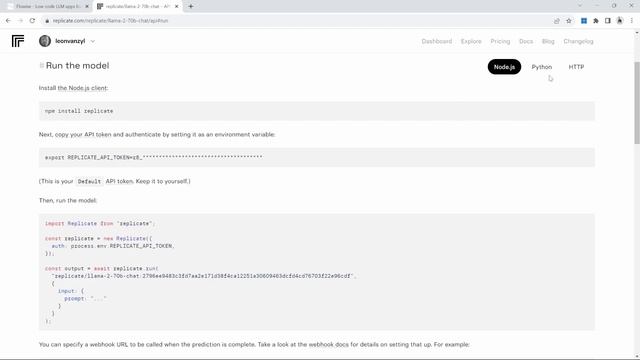Image resolution: width=640 pixels, height=360 pixels.
Task: Click the import Replicate from replicate line
Action: [x=100, y=224]
